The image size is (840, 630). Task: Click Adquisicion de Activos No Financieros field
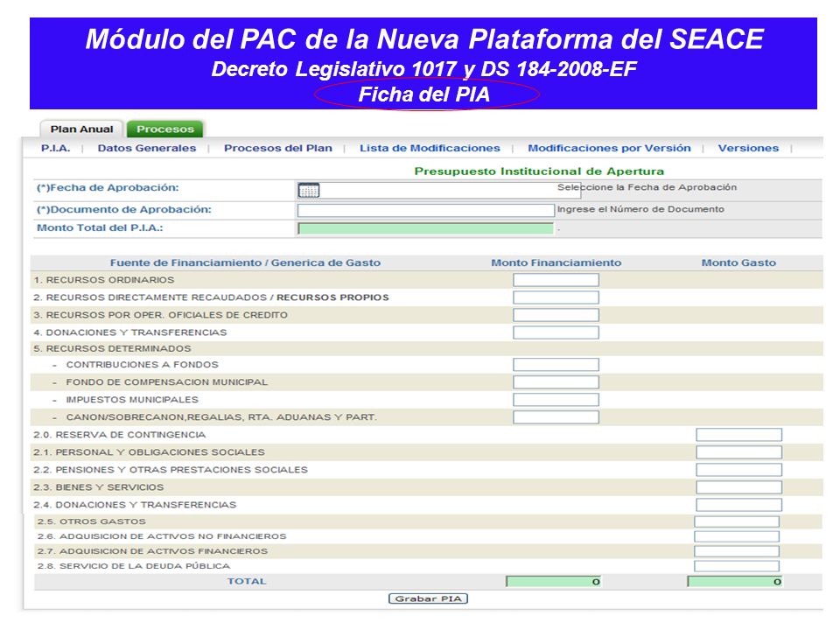737,536
